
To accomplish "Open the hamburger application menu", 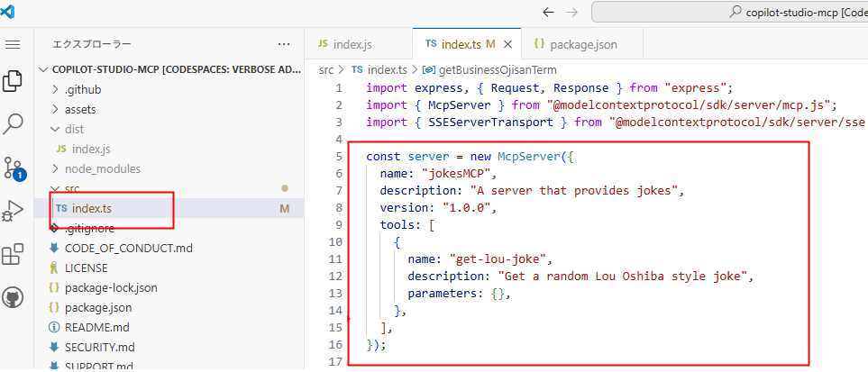I will click(13, 44).
